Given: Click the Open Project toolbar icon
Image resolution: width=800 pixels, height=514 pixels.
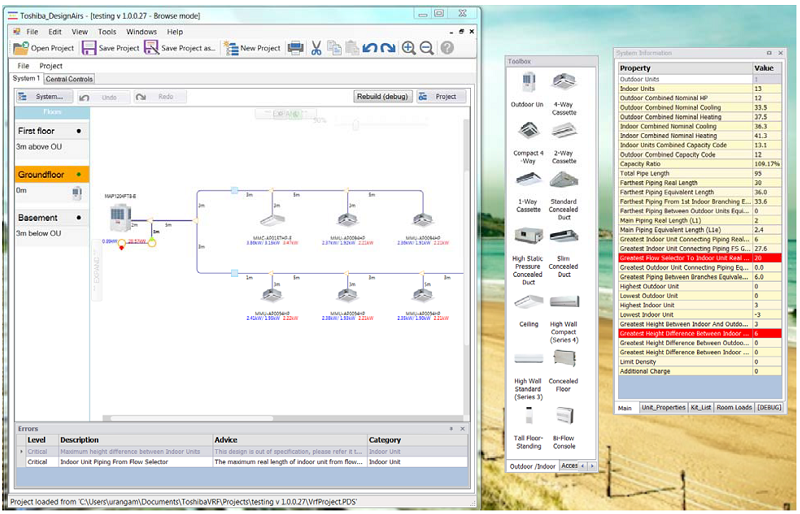Looking at the screenshot, I should pyautogui.click(x=20, y=48).
